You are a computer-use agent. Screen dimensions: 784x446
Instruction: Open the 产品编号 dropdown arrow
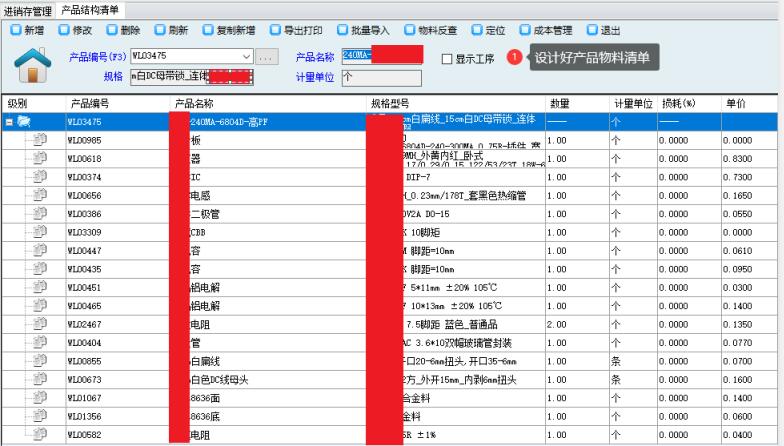click(x=246, y=57)
